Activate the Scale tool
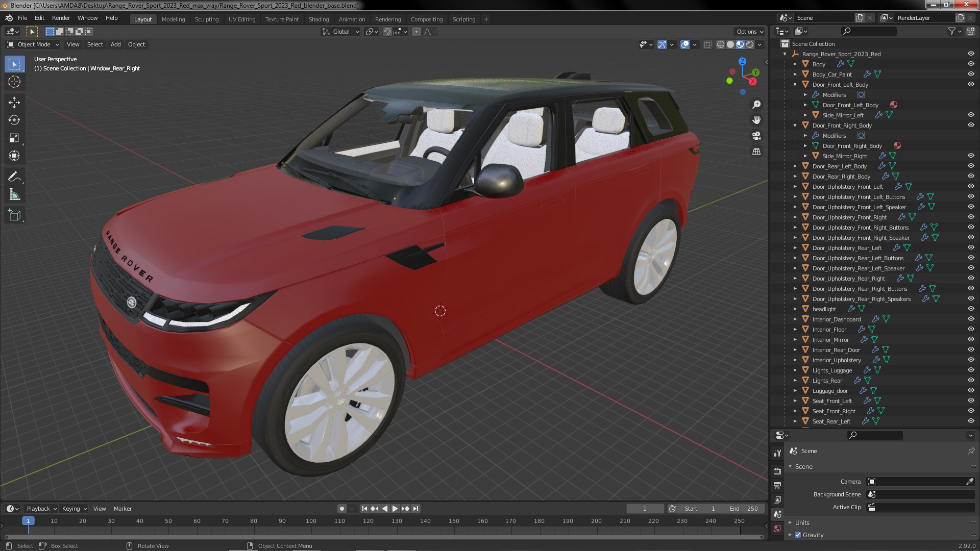980x551 pixels. pyautogui.click(x=14, y=138)
